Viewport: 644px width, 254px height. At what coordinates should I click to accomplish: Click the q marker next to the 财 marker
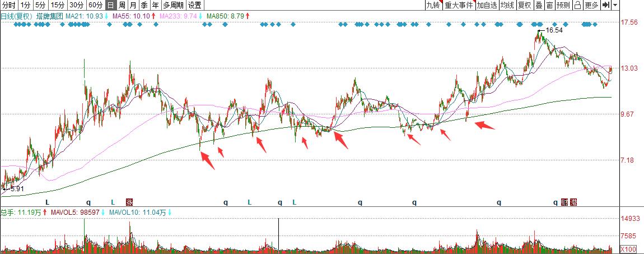(x=556, y=202)
